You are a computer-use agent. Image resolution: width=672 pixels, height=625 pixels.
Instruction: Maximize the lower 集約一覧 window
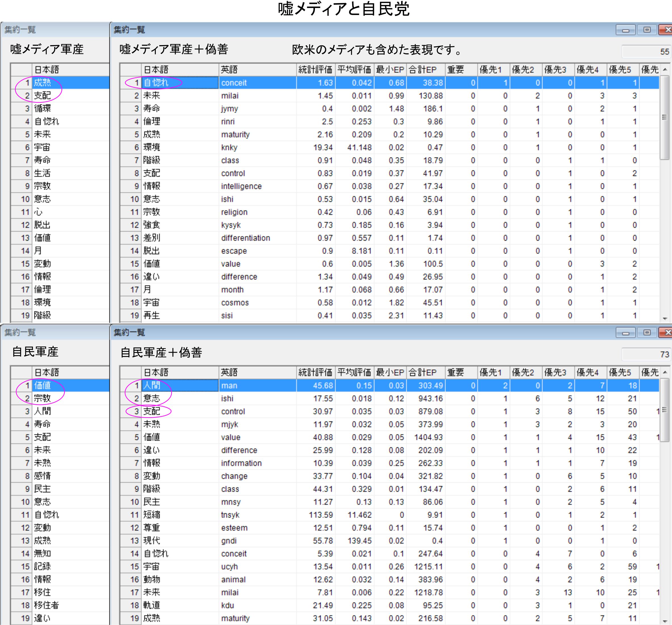(x=647, y=333)
